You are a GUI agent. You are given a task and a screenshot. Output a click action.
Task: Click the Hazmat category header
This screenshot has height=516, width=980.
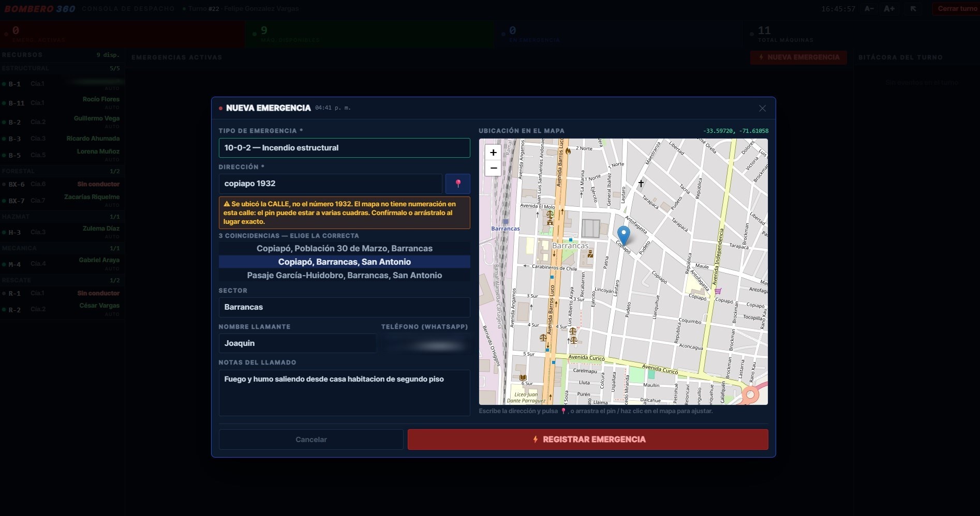point(62,217)
